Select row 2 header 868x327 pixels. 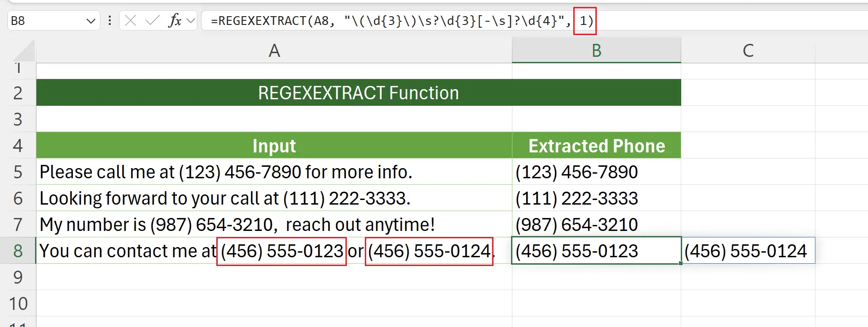18,93
